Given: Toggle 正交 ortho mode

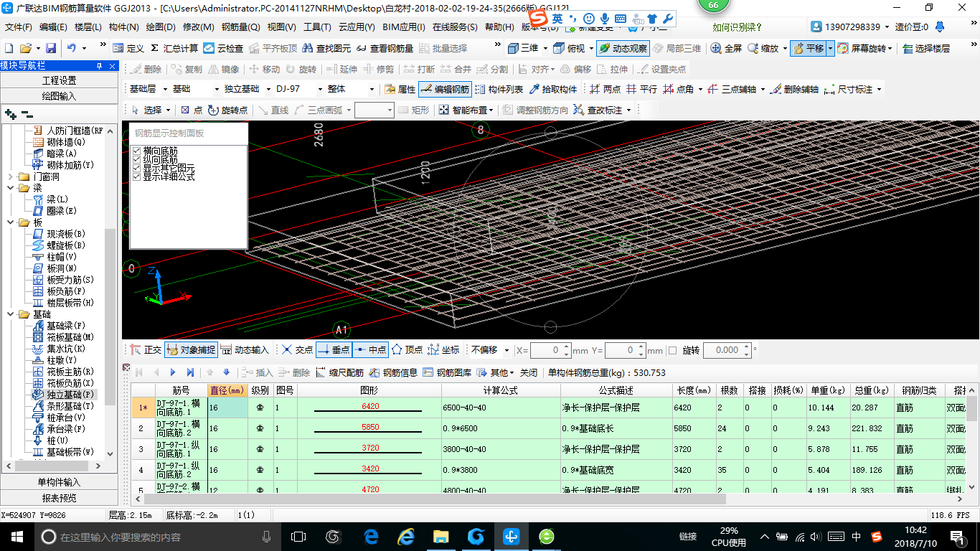Looking at the screenshot, I should (x=146, y=350).
